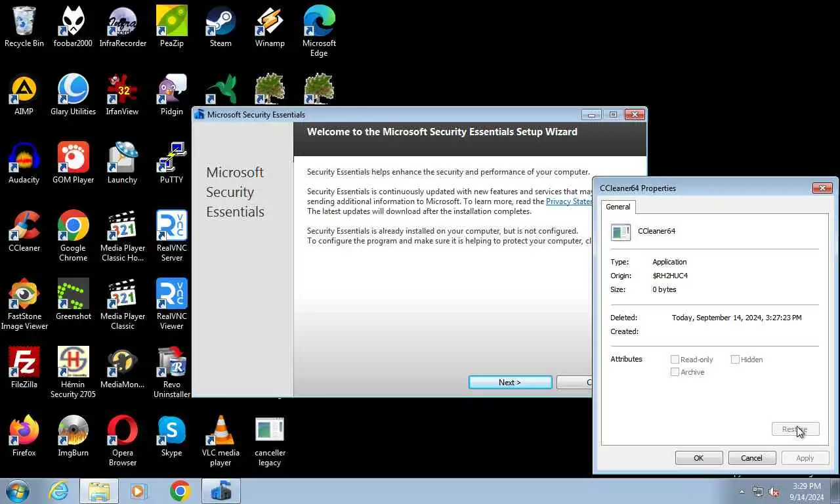Select the Skype desktop shortcut
The image size is (840, 504).
pos(171,436)
